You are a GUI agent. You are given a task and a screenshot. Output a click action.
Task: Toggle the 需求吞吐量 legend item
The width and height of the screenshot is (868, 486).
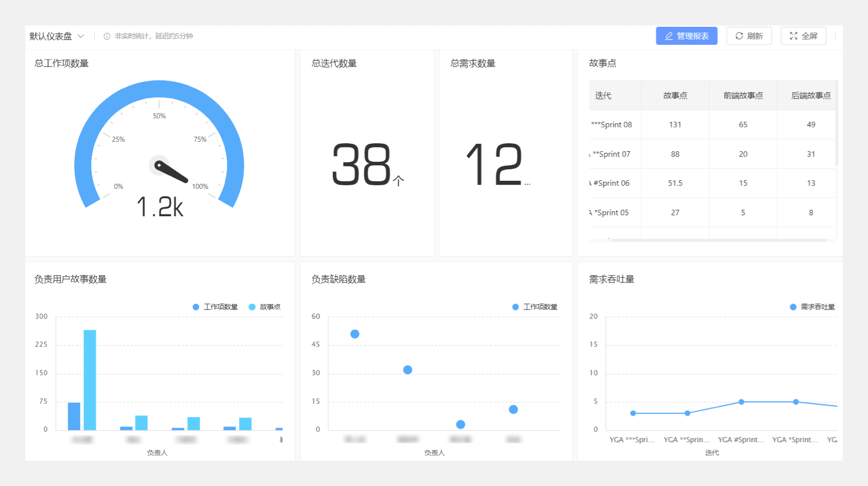pyautogui.click(x=813, y=307)
